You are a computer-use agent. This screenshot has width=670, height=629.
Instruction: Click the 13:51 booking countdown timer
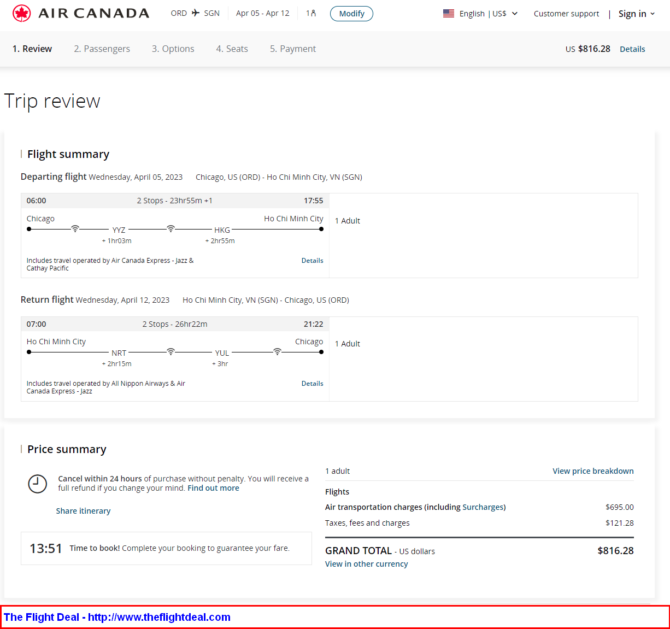[46, 548]
